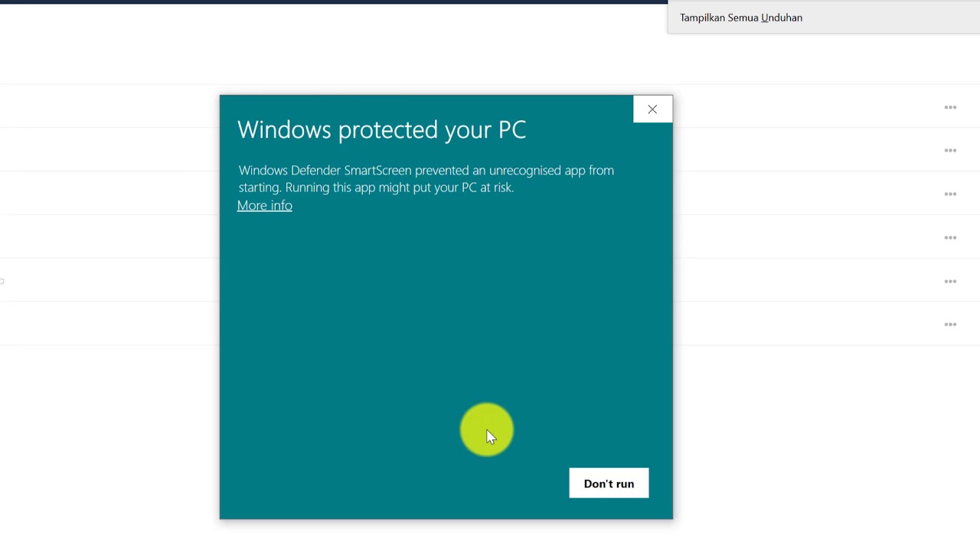Open the bottommost three-dots row menu
The image size is (980, 551).
click(x=950, y=324)
